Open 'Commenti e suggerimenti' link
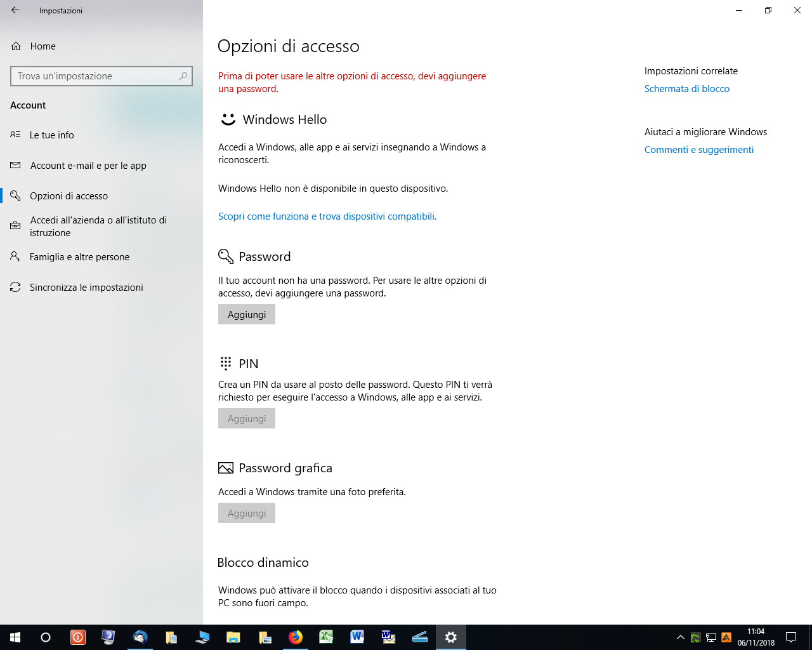 (x=699, y=150)
